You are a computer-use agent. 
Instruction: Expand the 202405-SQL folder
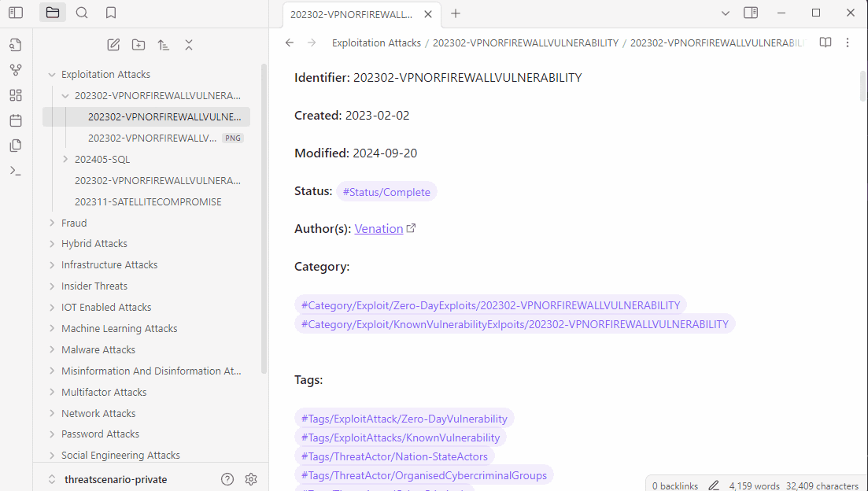65,160
